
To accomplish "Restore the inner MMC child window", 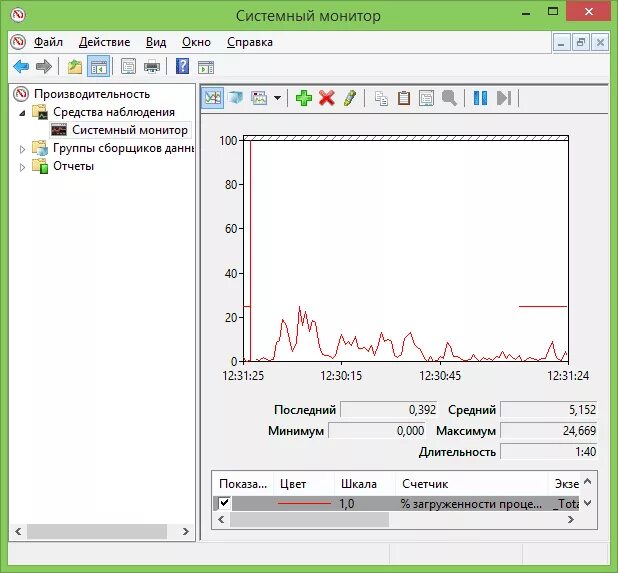I will pos(581,43).
